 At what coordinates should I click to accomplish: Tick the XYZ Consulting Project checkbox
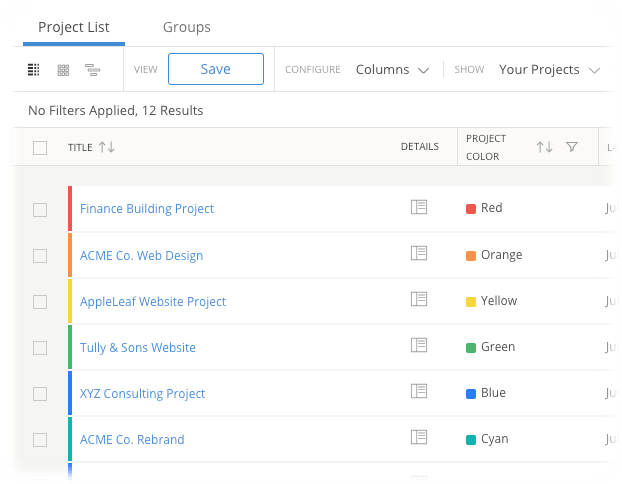(40, 394)
